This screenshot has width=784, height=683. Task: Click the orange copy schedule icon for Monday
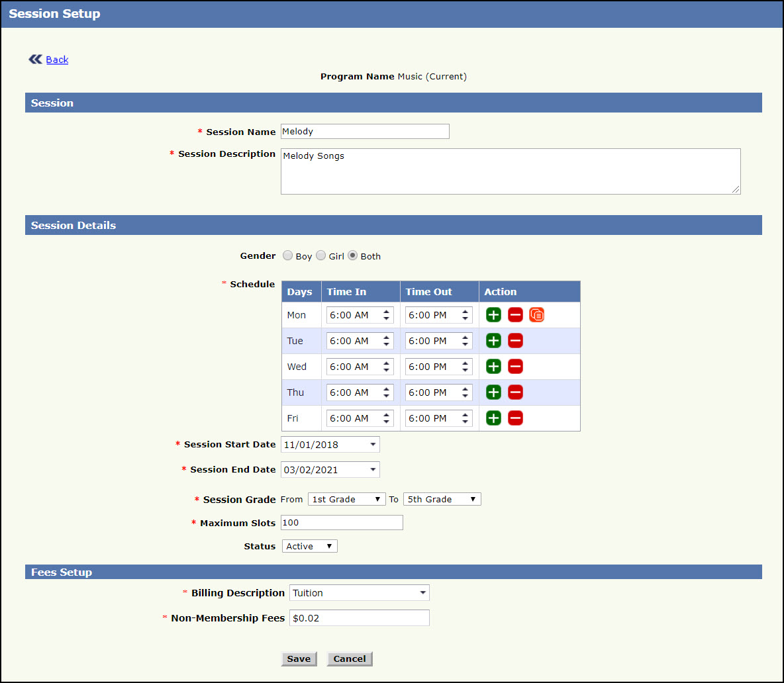coord(537,315)
